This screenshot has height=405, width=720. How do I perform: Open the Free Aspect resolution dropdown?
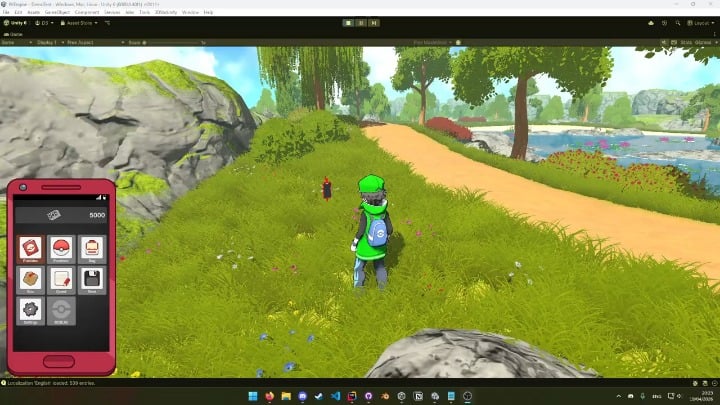point(96,43)
